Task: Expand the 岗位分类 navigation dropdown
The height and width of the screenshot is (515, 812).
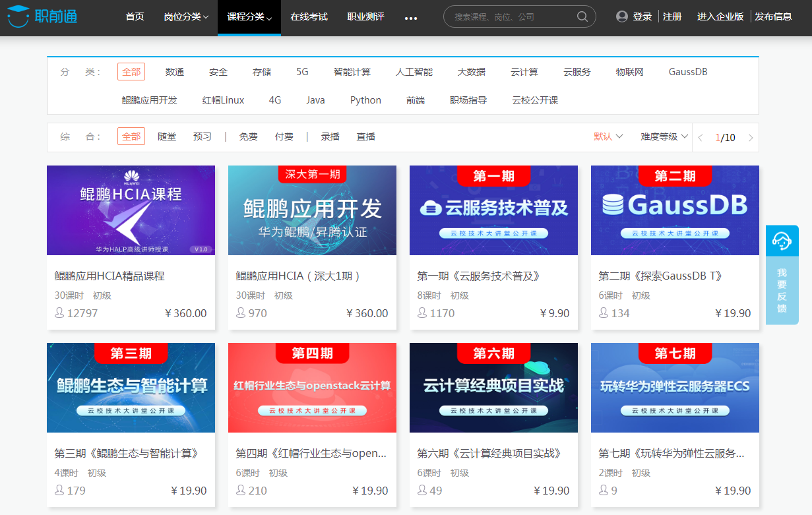Action: point(187,18)
